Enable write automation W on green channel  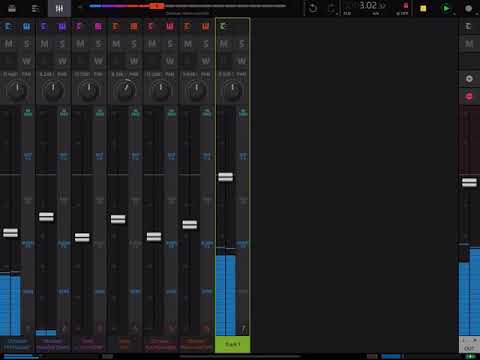point(242,61)
